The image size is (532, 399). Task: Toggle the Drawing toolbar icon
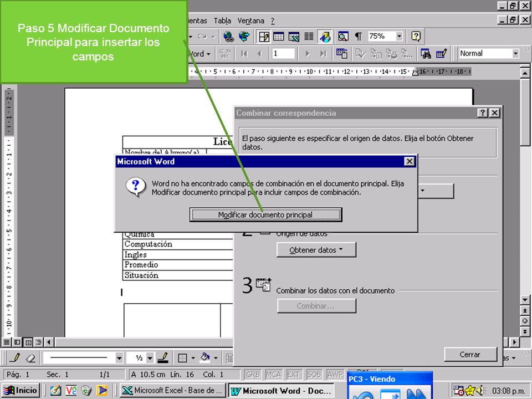pos(324,37)
